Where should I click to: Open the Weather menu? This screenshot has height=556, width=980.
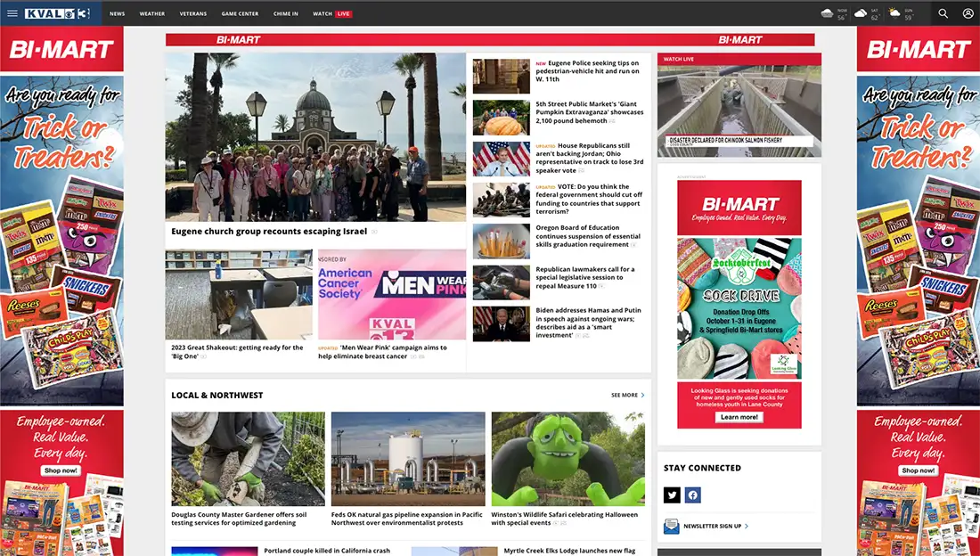point(151,13)
